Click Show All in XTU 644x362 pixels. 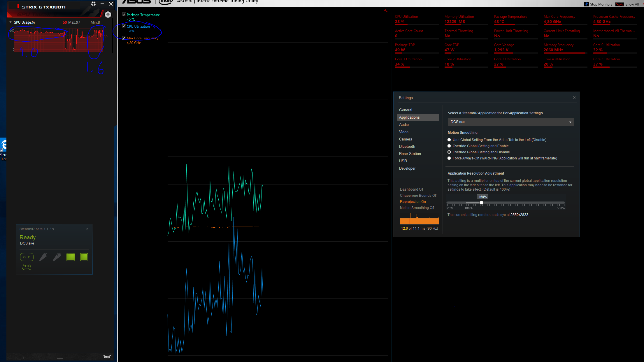pyautogui.click(x=632, y=4)
